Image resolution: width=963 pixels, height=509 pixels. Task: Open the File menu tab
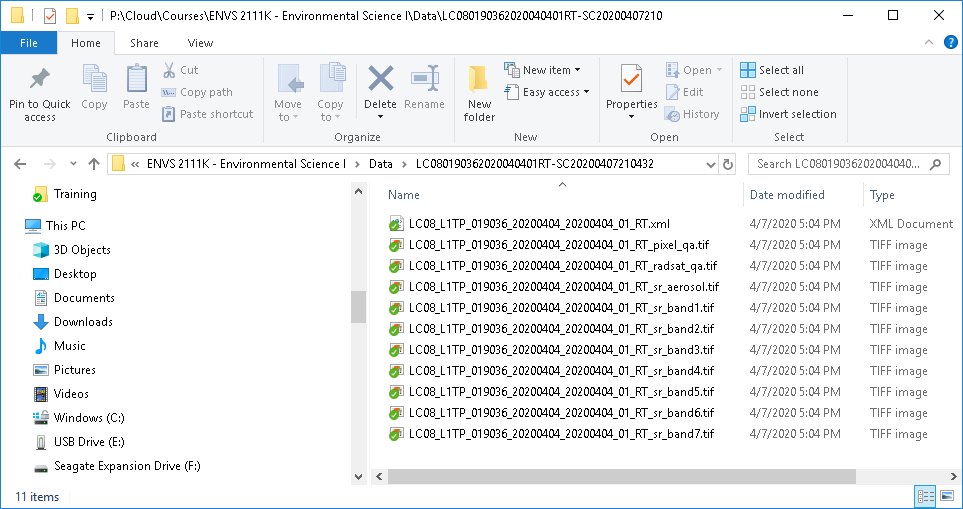(29, 43)
